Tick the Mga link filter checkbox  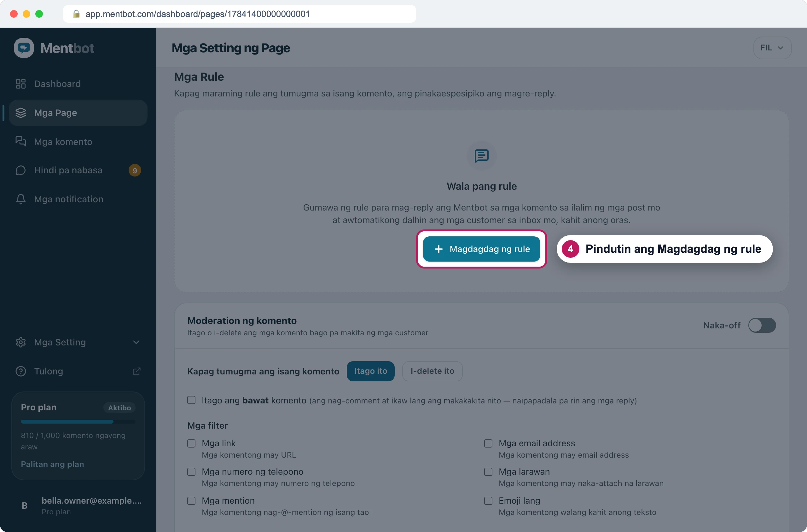point(191,443)
